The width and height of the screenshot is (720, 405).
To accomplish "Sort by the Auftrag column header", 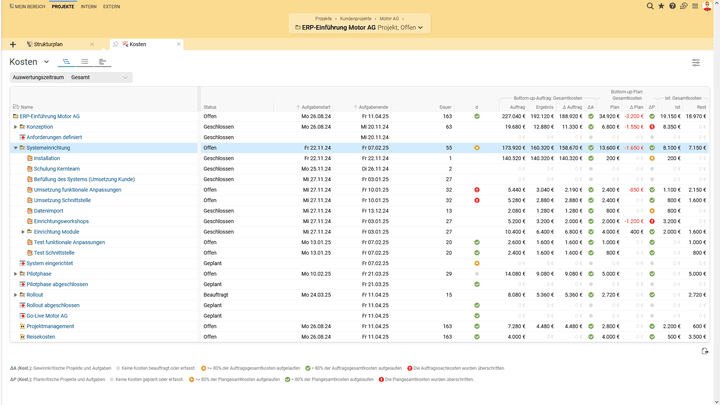I will click(x=518, y=107).
